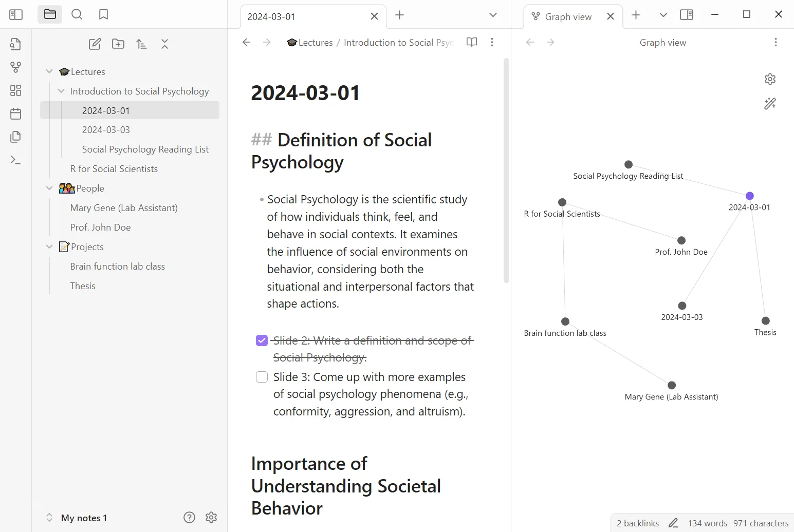Viewport: 794px width, 532px height.
Task: Open the 2 backlinks status bar item
Action: tap(637, 523)
